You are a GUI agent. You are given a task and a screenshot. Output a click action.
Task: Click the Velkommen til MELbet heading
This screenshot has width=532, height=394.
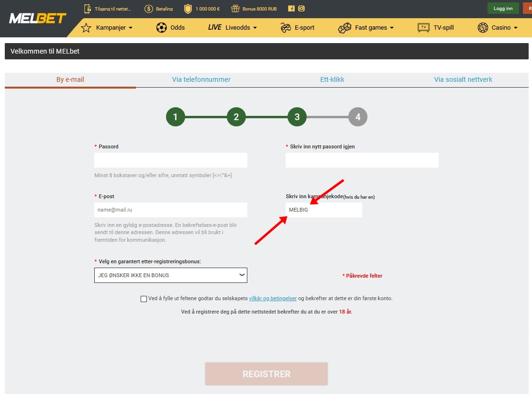tap(45, 51)
